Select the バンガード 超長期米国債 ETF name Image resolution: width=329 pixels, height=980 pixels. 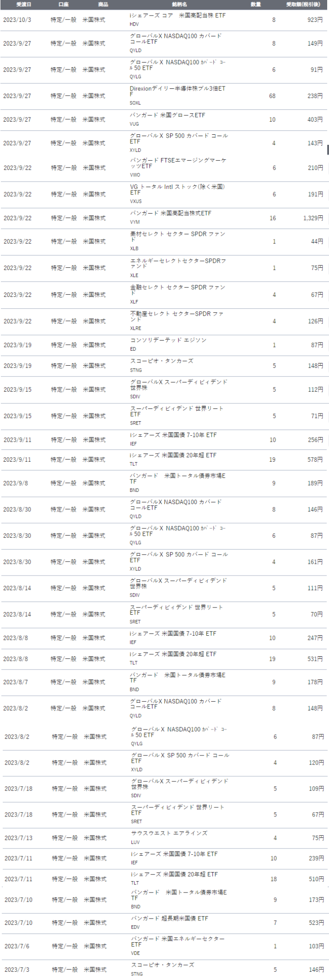tap(170, 918)
